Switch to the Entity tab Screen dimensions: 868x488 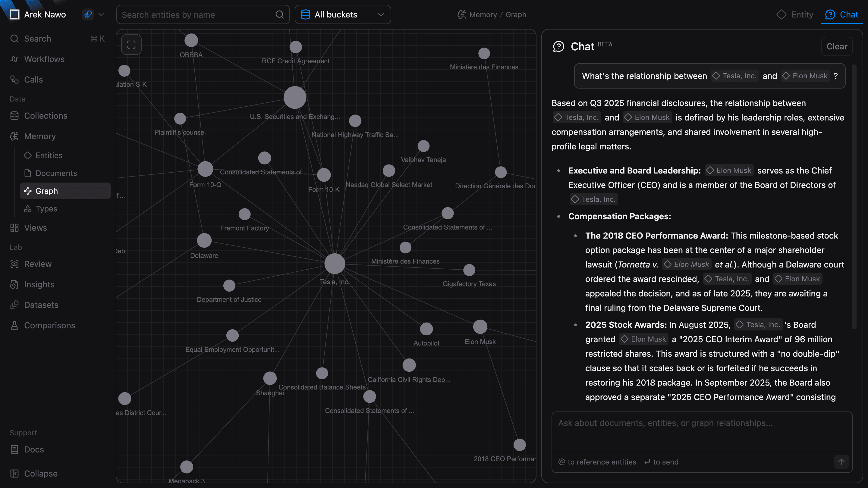[x=795, y=14]
